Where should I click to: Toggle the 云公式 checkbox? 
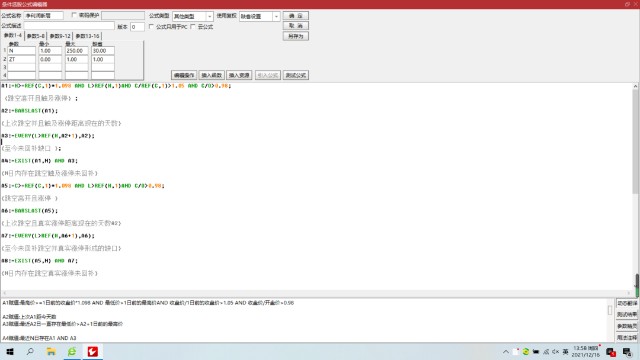193,27
